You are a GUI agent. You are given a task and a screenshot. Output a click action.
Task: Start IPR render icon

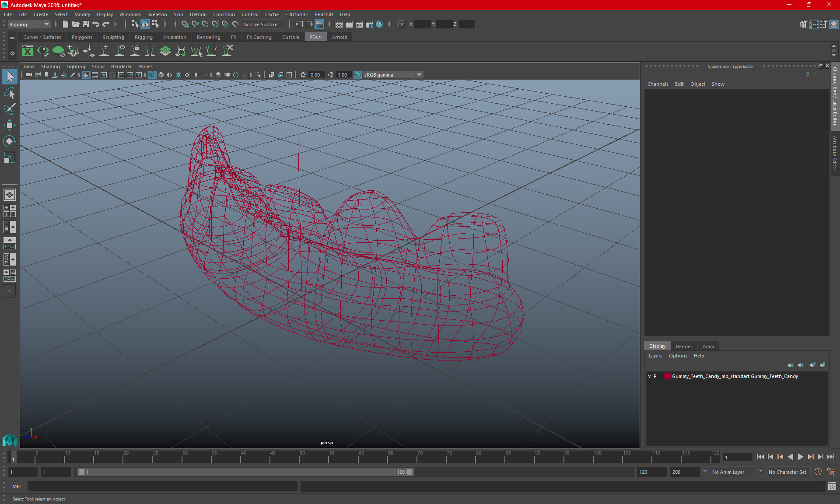coord(359,24)
